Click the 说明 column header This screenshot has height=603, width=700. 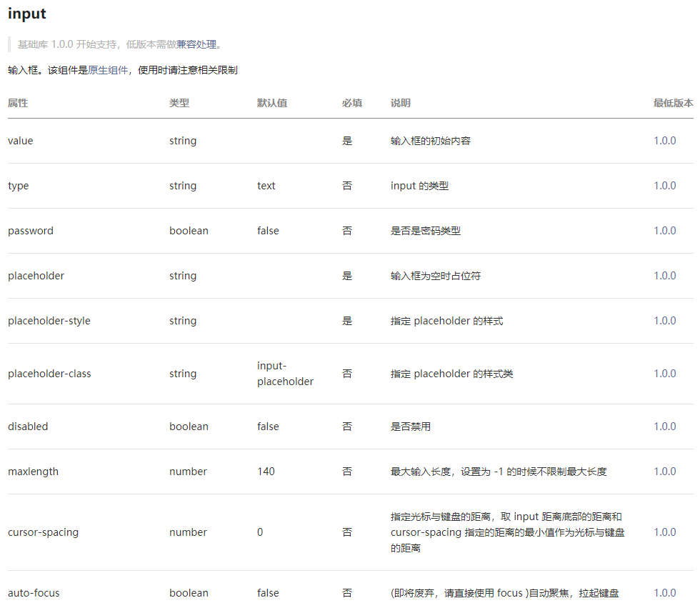(x=400, y=103)
